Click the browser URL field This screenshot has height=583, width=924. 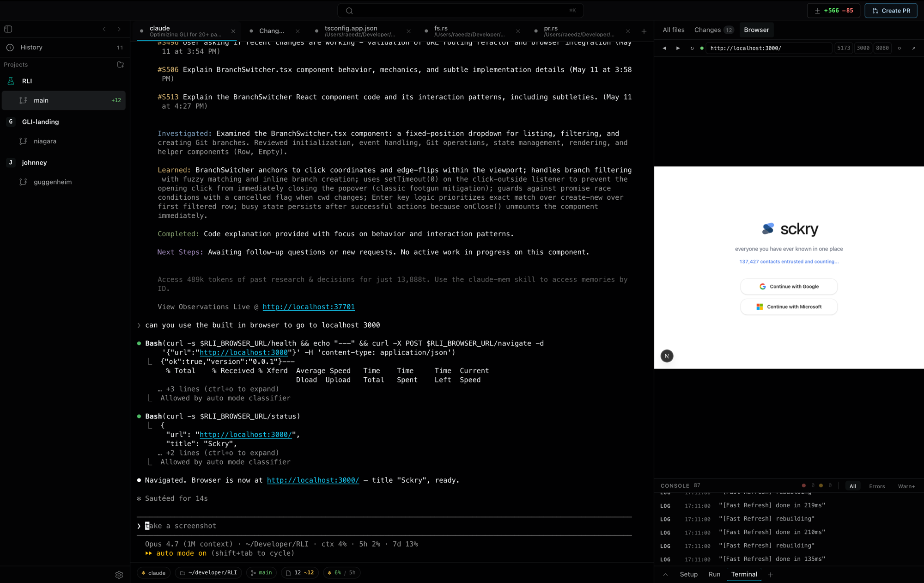(769, 48)
